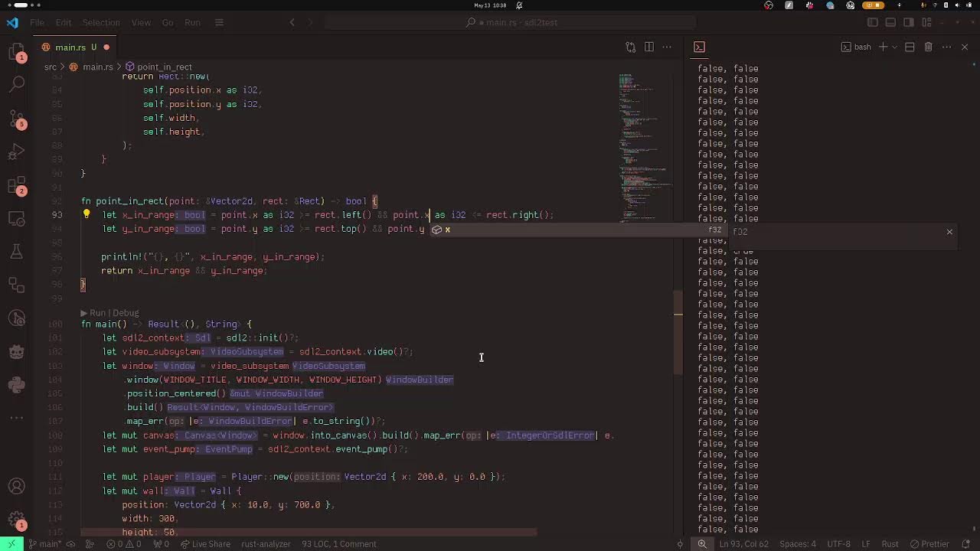This screenshot has width=980, height=551.
Task: Expand point_in_rect breadcrumb symbol
Action: pos(158,67)
